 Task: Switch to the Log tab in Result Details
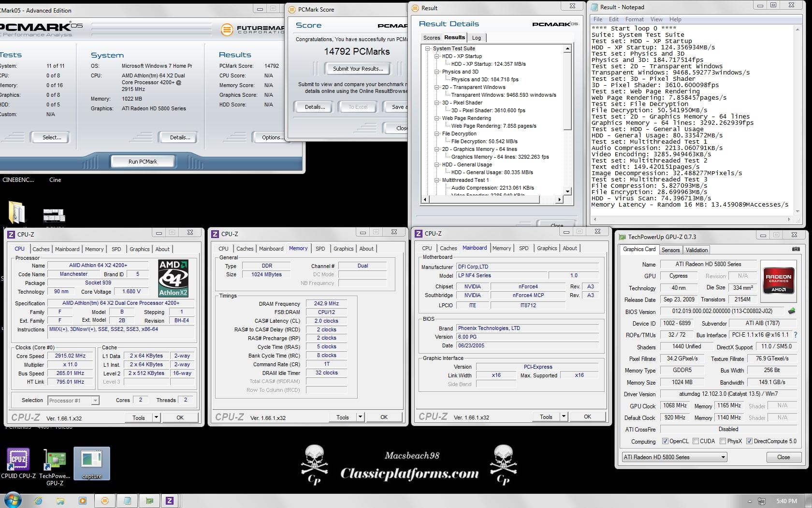(x=477, y=38)
